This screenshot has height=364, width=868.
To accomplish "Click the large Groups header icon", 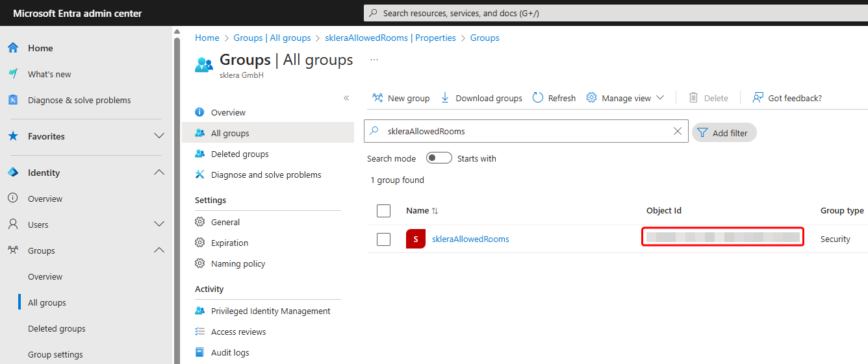I will pos(204,64).
